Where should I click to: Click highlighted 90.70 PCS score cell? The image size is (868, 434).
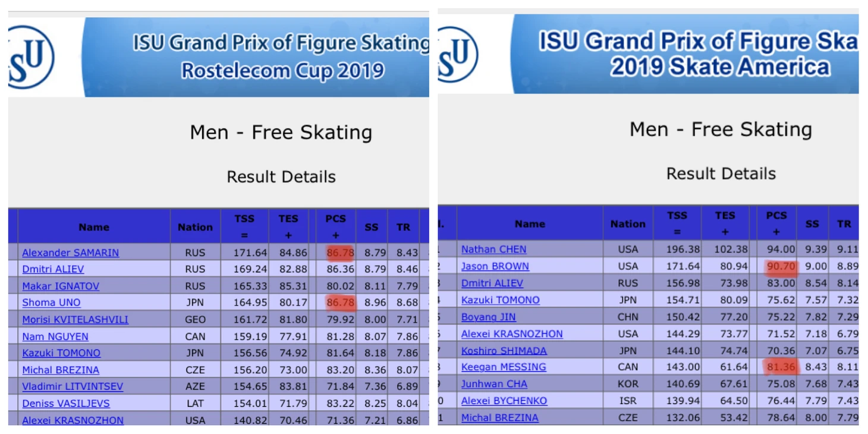[x=781, y=266]
